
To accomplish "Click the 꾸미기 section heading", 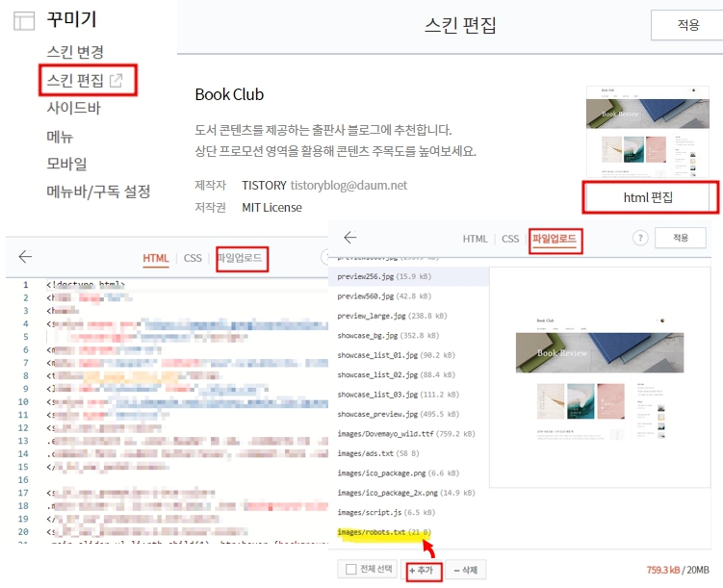I will click(71, 20).
